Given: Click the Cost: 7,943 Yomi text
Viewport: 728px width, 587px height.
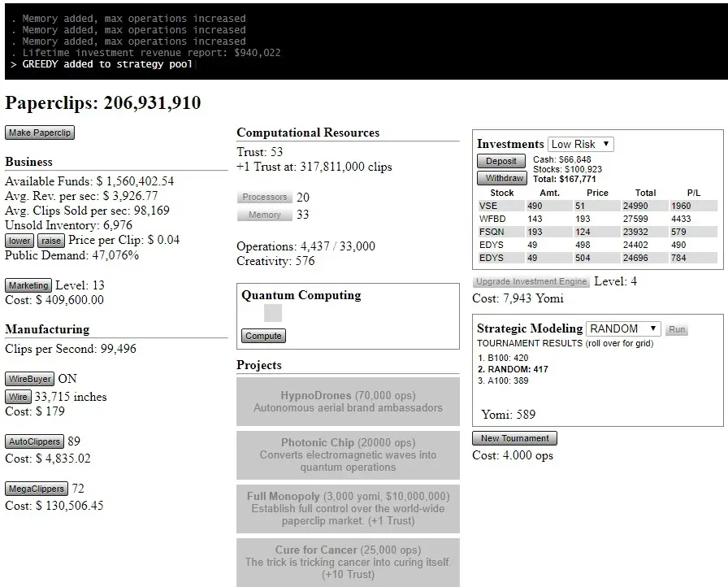Looking at the screenshot, I should click(518, 298).
